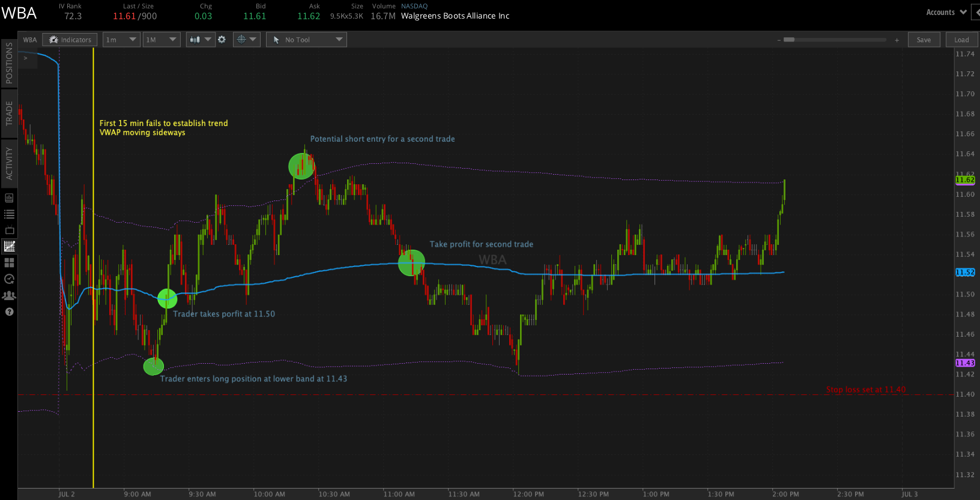
Task: Open the Accounts dropdown
Action: coord(946,12)
